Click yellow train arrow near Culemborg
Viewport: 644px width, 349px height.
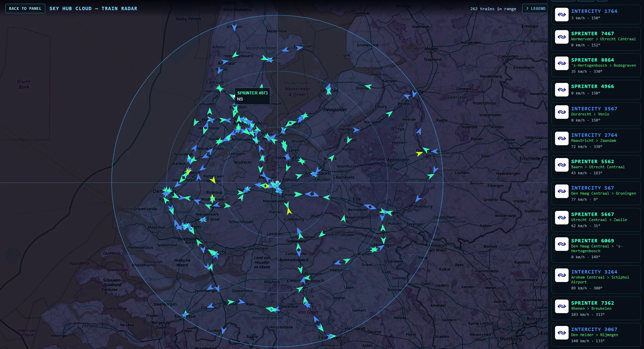[289, 211]
